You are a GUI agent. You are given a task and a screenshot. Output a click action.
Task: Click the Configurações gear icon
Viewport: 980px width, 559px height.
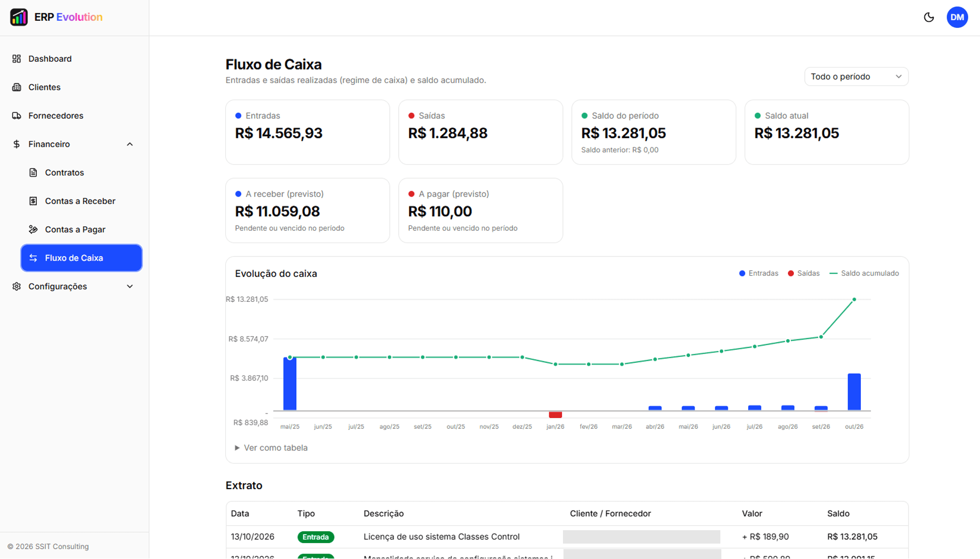tap(16, 286)
